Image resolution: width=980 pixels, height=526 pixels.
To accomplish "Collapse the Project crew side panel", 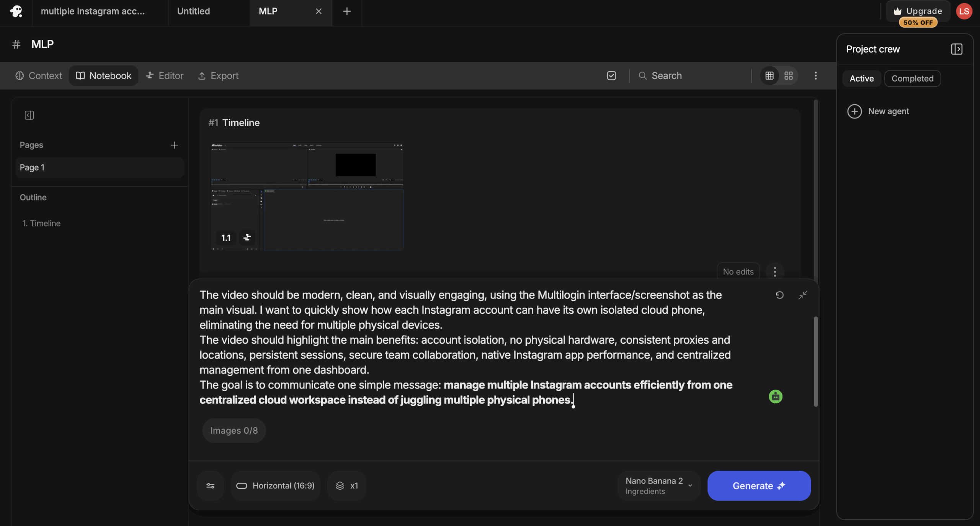I will tap(957, 49).
